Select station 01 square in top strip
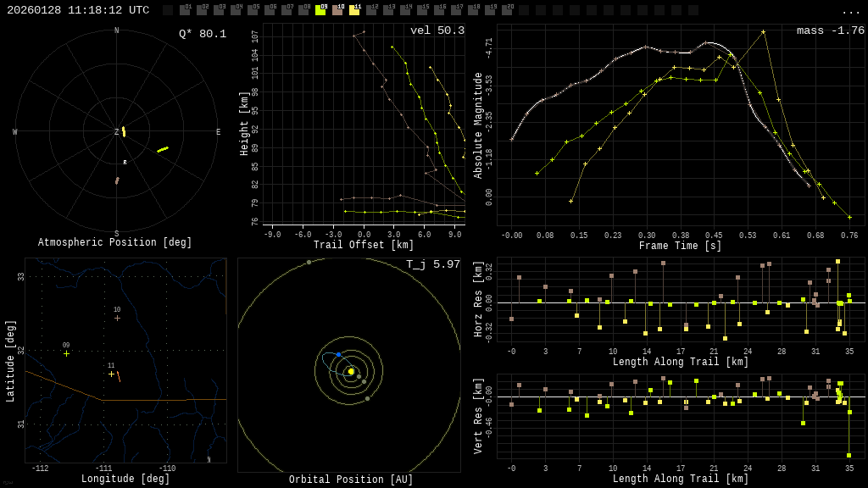Image resolution: width=868 pixels, height=488 pixels. 185,10
